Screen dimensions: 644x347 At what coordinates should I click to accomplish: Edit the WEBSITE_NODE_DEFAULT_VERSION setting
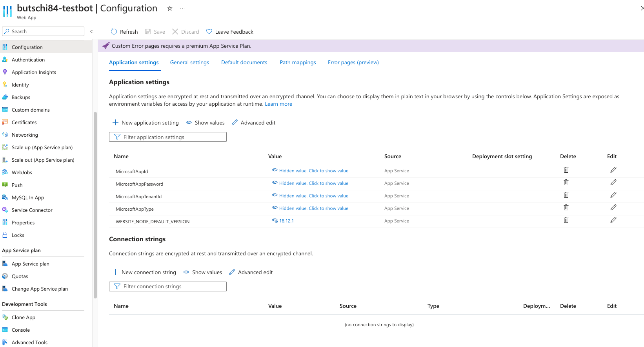(x=613, y=220)
